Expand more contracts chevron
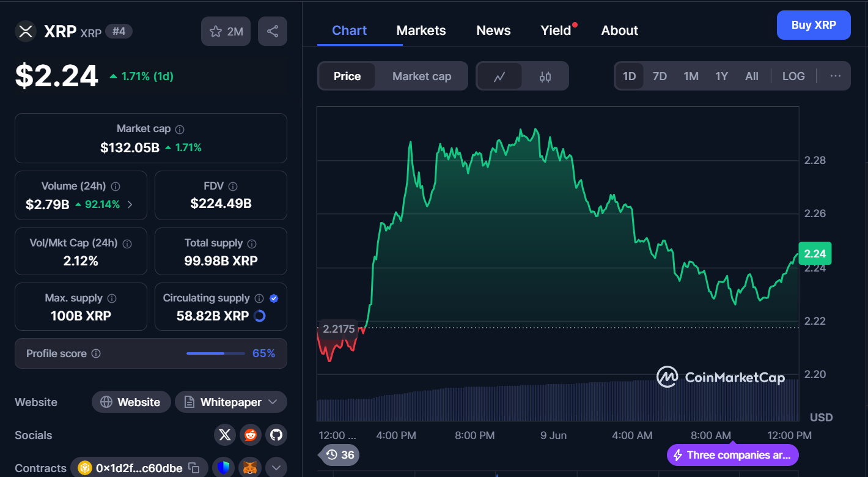The image size is (868, 477). tap(276, 468)
